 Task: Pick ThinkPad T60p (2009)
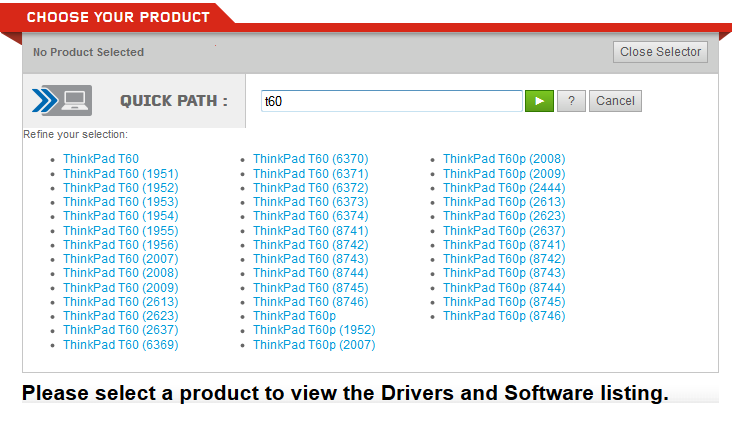tap(504, 174)
